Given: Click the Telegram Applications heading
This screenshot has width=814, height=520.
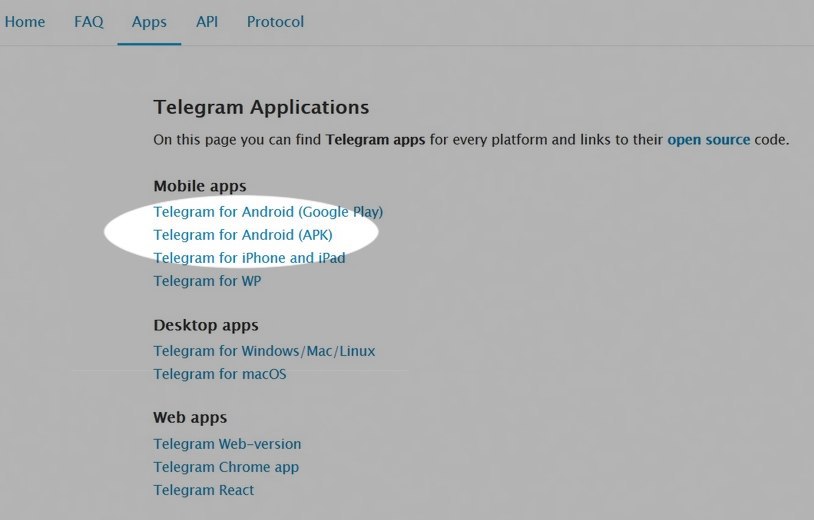Looking at the screenshot, I should (261, 107).
